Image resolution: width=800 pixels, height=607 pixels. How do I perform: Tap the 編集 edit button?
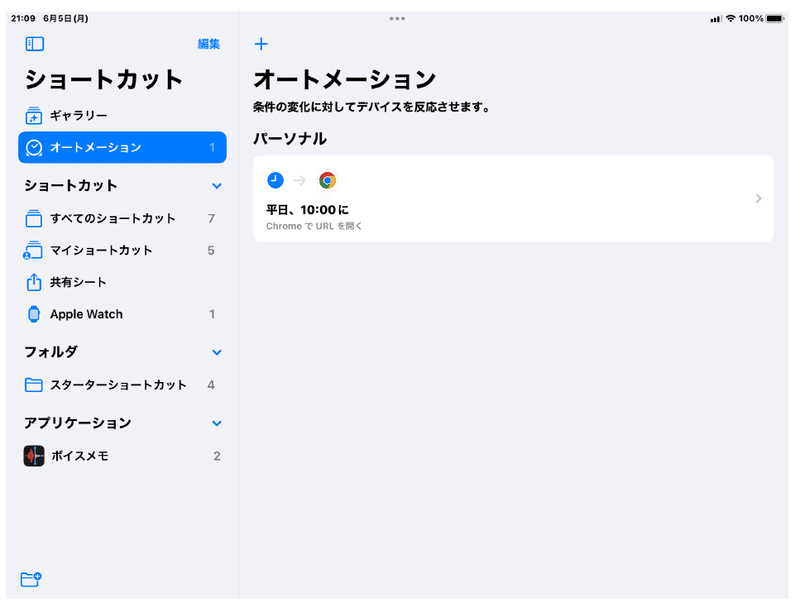[x=209, y=44]
